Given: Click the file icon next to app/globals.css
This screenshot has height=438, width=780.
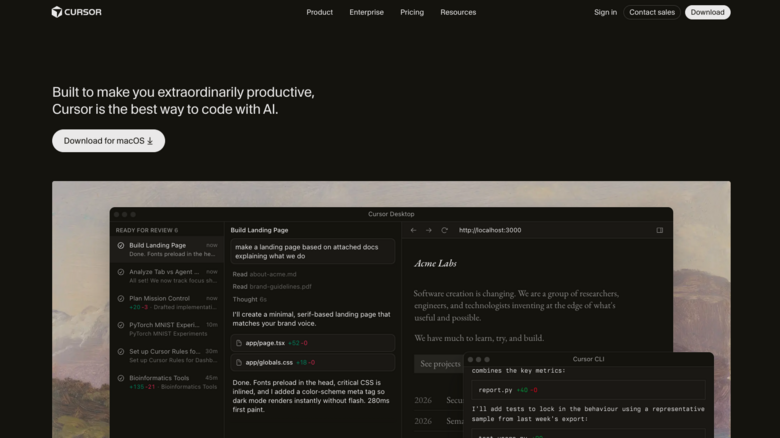Looking at the screenshot, I should [239, 362].
